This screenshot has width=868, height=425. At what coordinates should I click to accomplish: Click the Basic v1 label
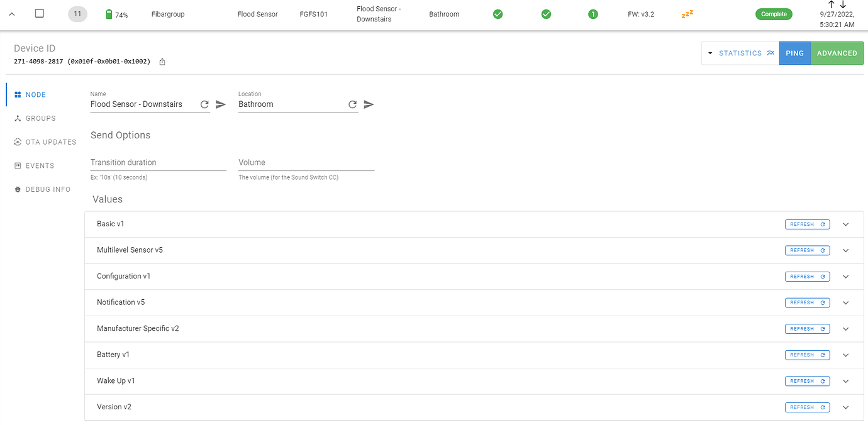[111, 224]
